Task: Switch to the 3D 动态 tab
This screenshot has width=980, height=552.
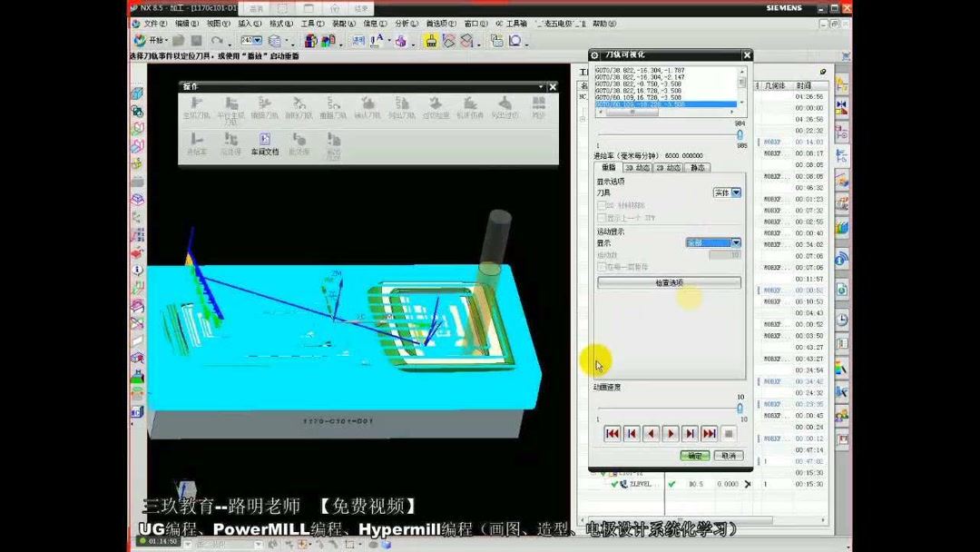Action: (638, 167)
